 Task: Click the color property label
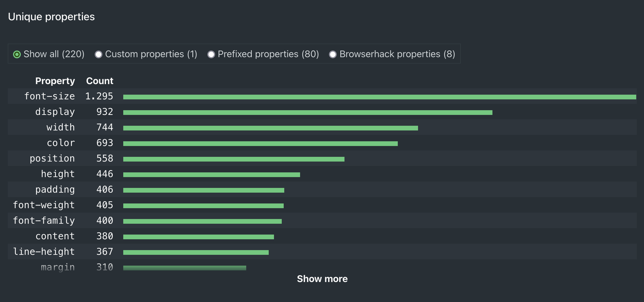click(x=61, y=143)
